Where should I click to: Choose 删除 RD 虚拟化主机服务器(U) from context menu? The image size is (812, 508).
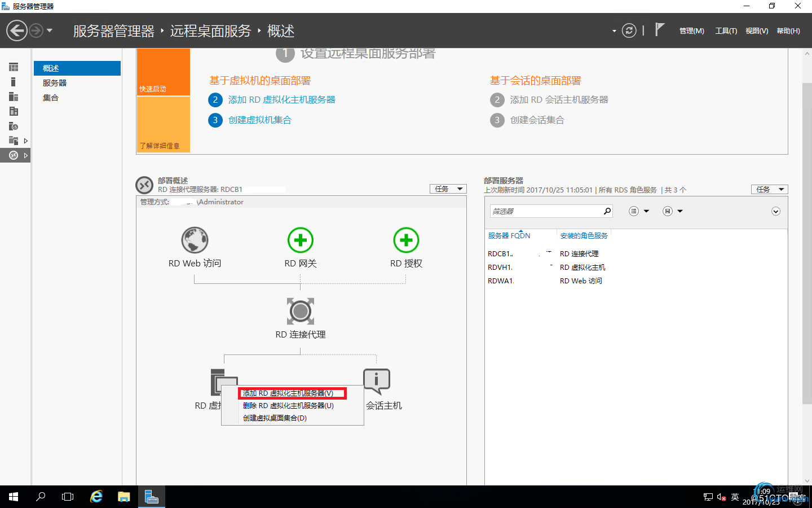coord(292,406)
